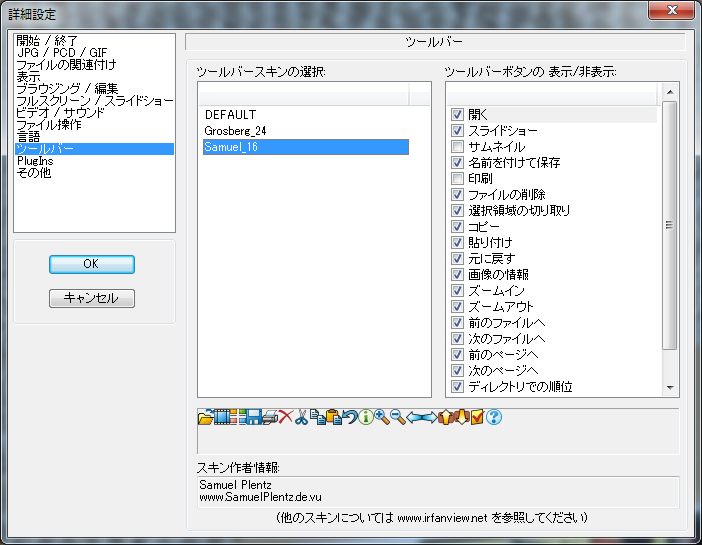Click the scissors cut icon
Viewport: 702px width, 545px height.
[302, 417]
